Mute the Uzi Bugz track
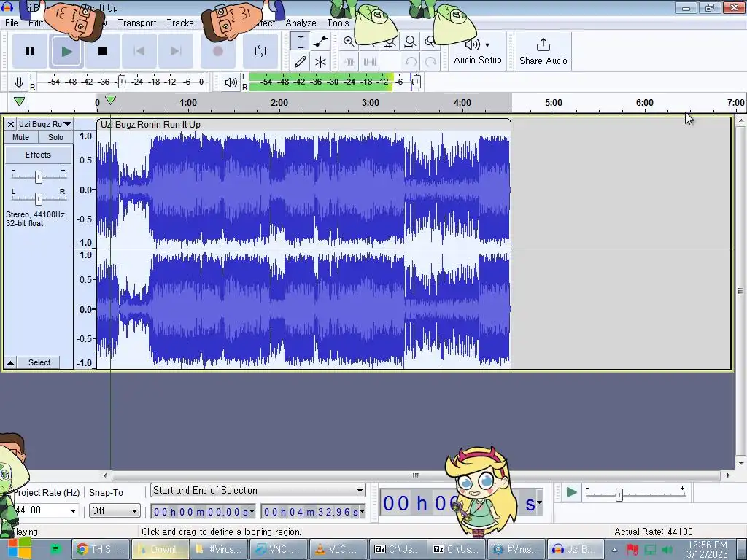 (x=20, y=137)
